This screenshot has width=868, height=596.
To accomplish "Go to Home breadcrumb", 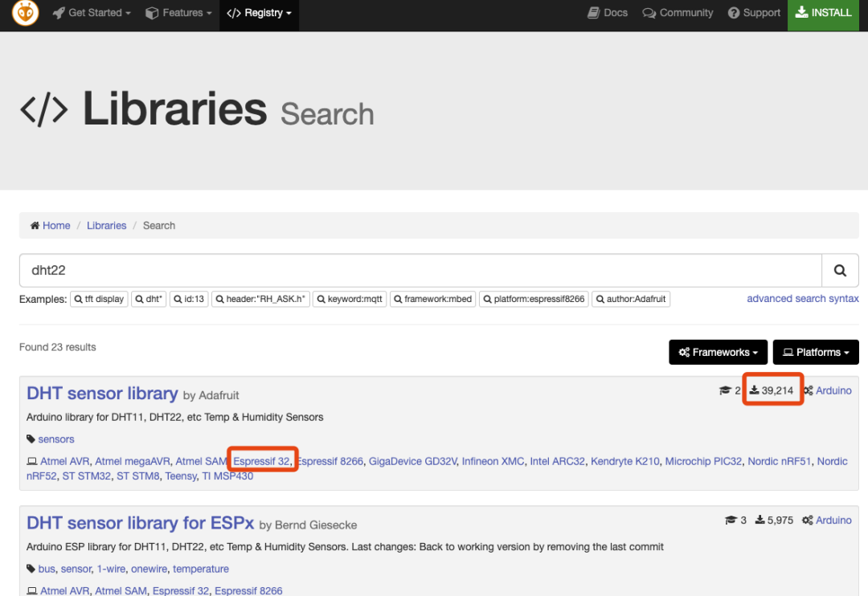I will (x=56, y=226).
